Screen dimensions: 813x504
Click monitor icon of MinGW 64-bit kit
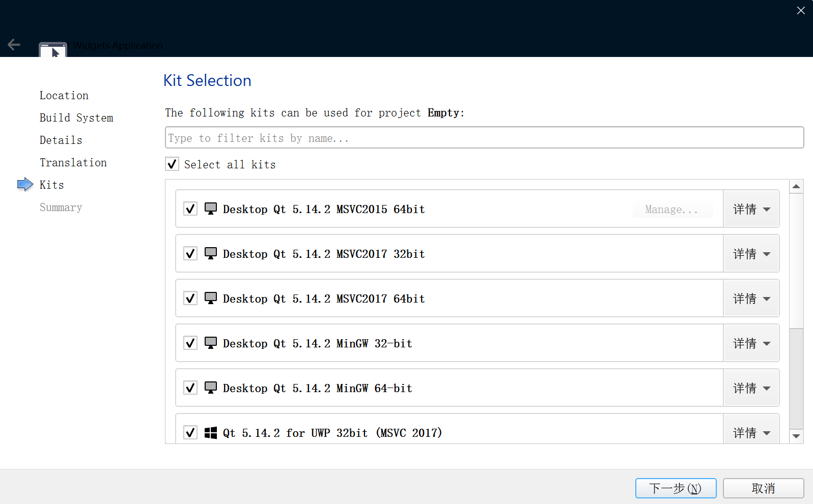tap(211, 388)
